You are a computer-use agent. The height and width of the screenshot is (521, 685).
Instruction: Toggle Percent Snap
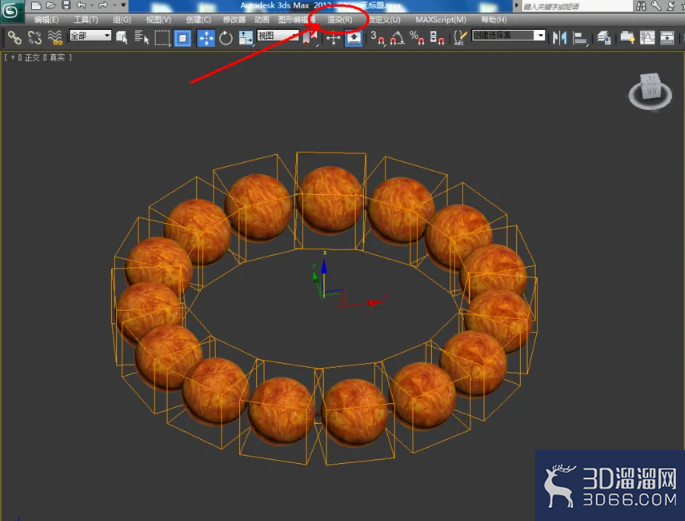pyautogui.click(x=417, y=38)
